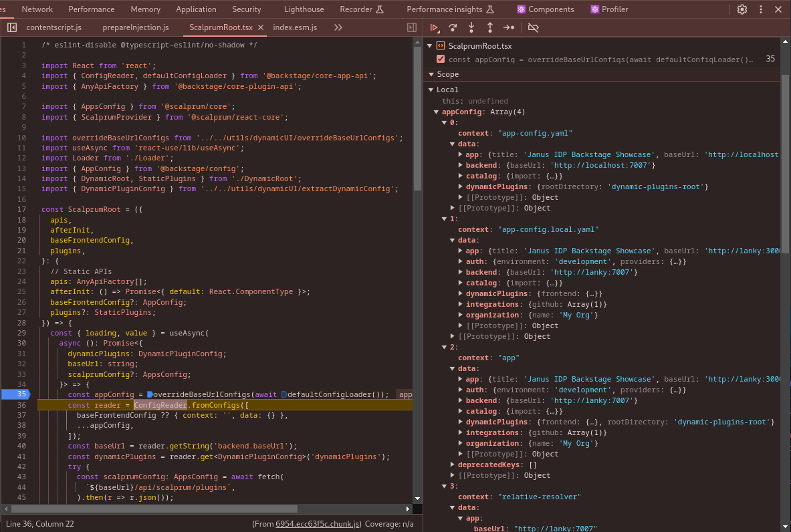
Task: Deactivate all breakpoints
Action: pos(533,27)
